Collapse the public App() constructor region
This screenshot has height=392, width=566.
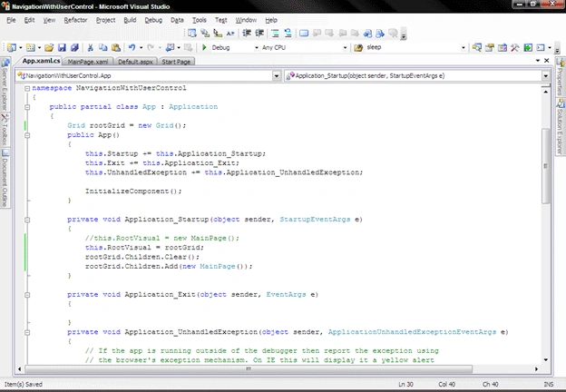(27, 135)
